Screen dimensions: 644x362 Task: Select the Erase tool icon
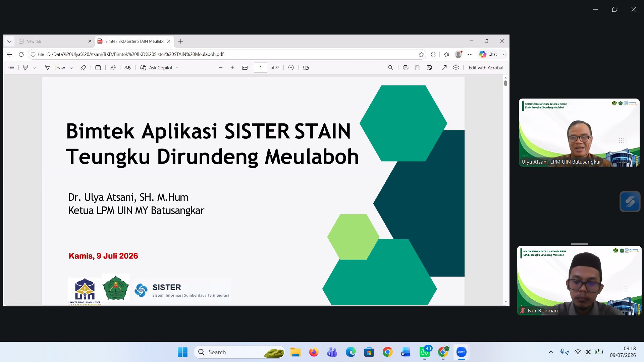coord(83,68)
